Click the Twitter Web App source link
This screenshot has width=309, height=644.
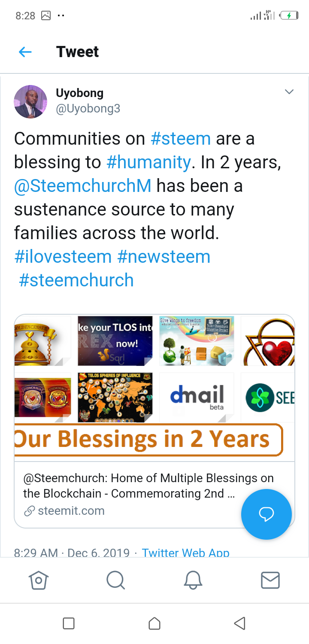pos(185,553)
